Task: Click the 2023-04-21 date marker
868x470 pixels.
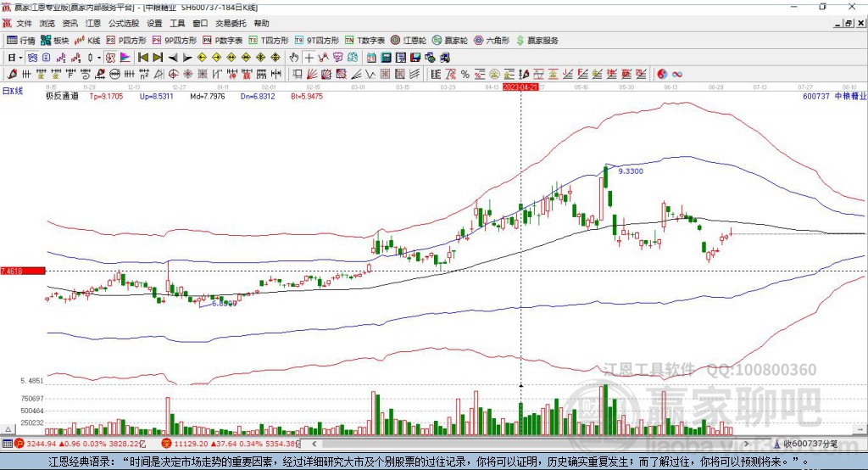Action: 520,87
